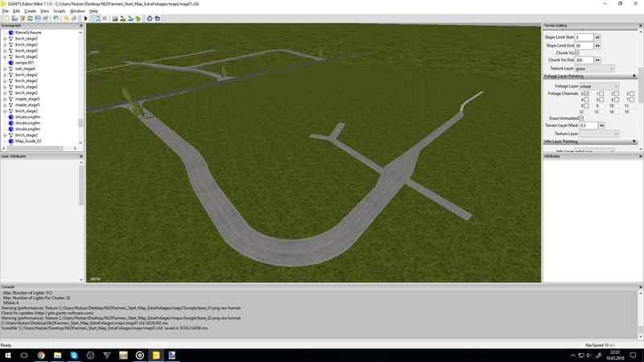Toggle the Chunk Vis checkbox
Image resolution: width=644 pixels, height=362 pixels.
tap(576, 53)
